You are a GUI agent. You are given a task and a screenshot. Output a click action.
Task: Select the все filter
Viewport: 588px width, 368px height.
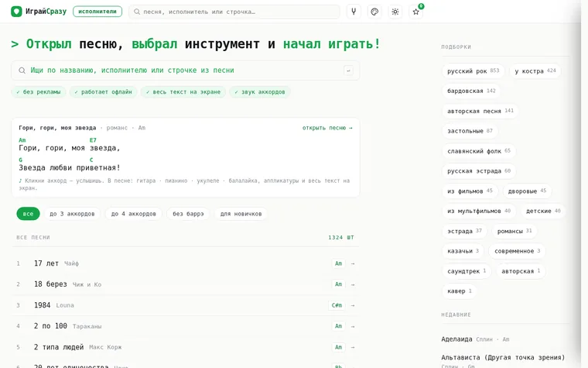pyautogui.click(x=28, y=214)
